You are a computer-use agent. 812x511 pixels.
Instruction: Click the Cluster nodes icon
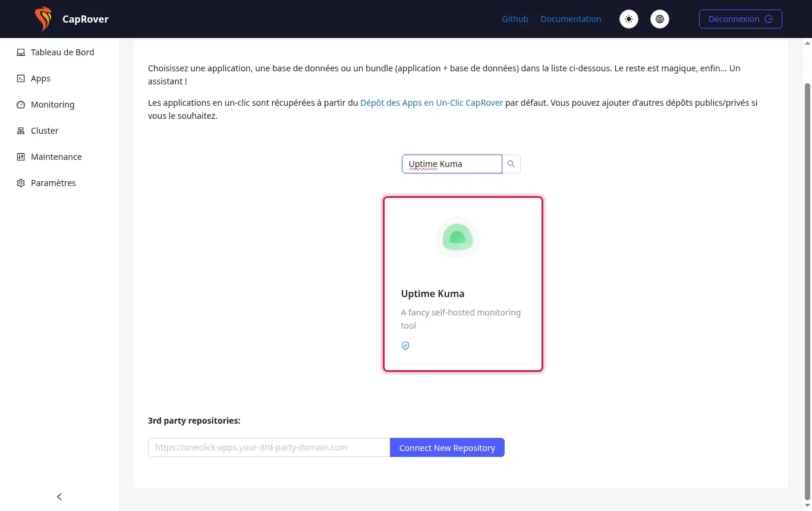(x=21, y=131)
